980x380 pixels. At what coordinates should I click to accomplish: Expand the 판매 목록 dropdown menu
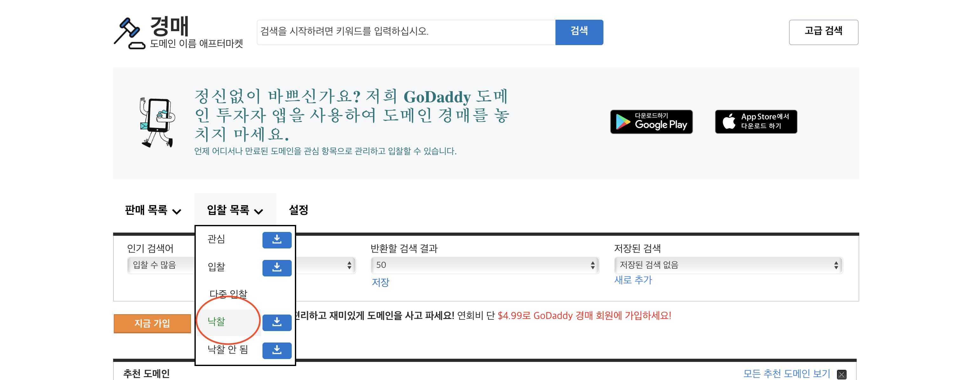(x=153, y=210)
